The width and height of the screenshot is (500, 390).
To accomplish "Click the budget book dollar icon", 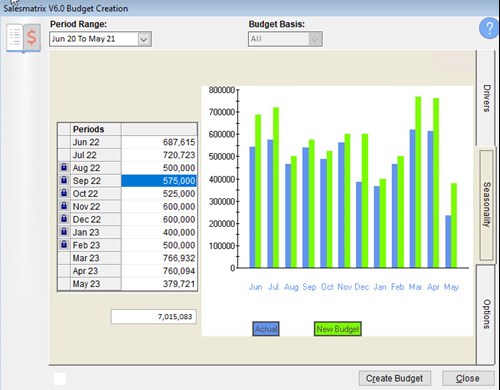I will (24, 38).
